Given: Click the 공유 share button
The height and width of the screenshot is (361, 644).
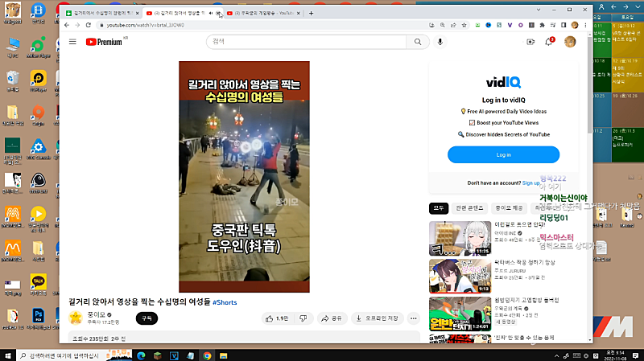Looking at the screenshot, I should click(332, 318).
